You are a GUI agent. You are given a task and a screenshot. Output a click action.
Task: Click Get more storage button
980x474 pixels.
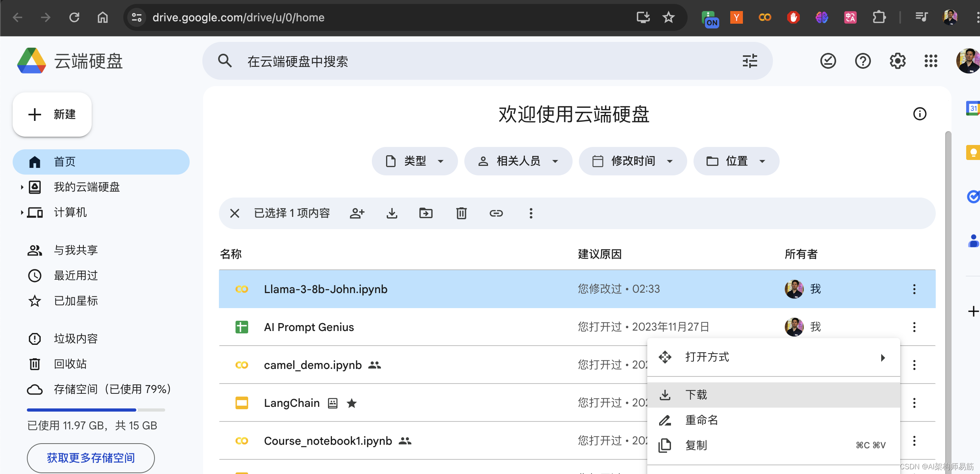pyautogui.click(x=91, y=458)
